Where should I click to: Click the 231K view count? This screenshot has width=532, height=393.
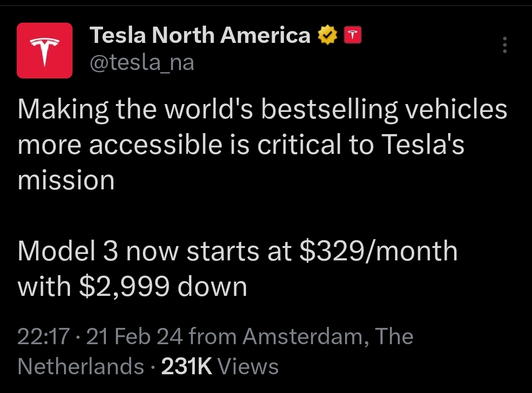186,366
